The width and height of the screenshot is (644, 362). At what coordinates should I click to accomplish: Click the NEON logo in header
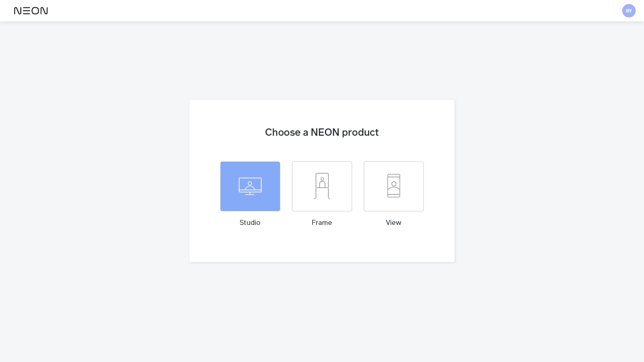click(31, 11)
